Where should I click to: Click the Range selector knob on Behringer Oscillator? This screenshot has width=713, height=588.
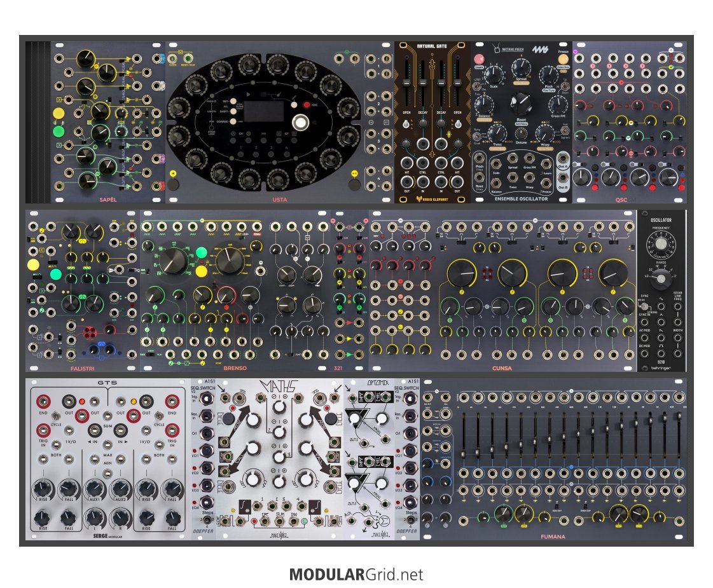click(x=661, y=278)
